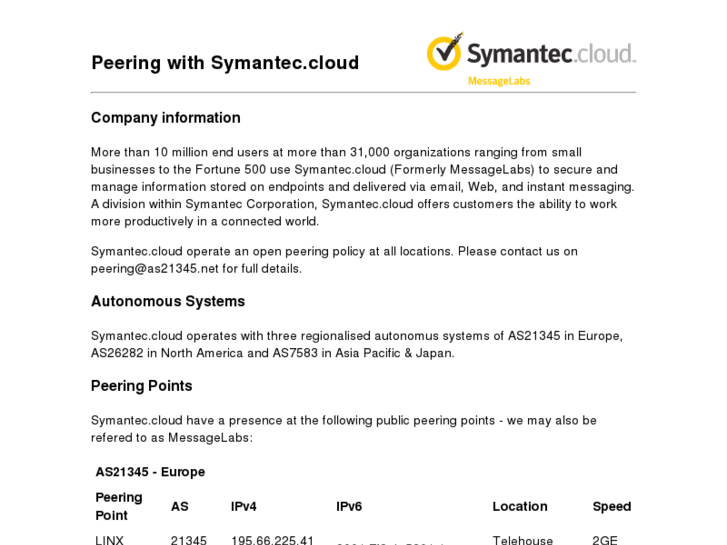Click the 'AS21345 - Europe' table title
Image resolution: width=727 pixels, height=545 pixels.
150,472
